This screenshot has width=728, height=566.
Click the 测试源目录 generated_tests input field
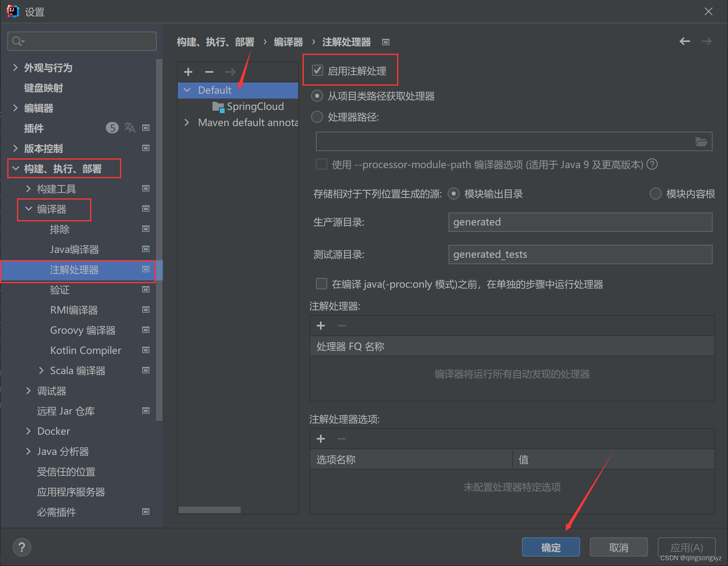[580, 255]
